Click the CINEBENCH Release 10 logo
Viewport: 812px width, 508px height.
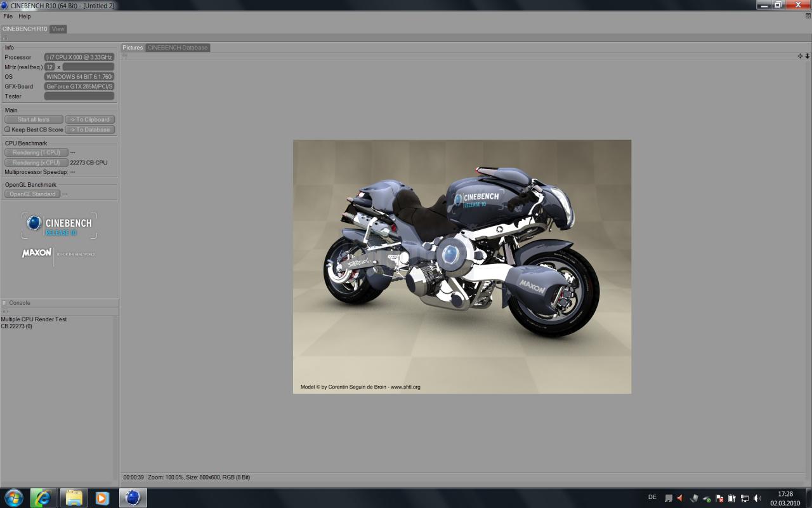click(60, 225)
